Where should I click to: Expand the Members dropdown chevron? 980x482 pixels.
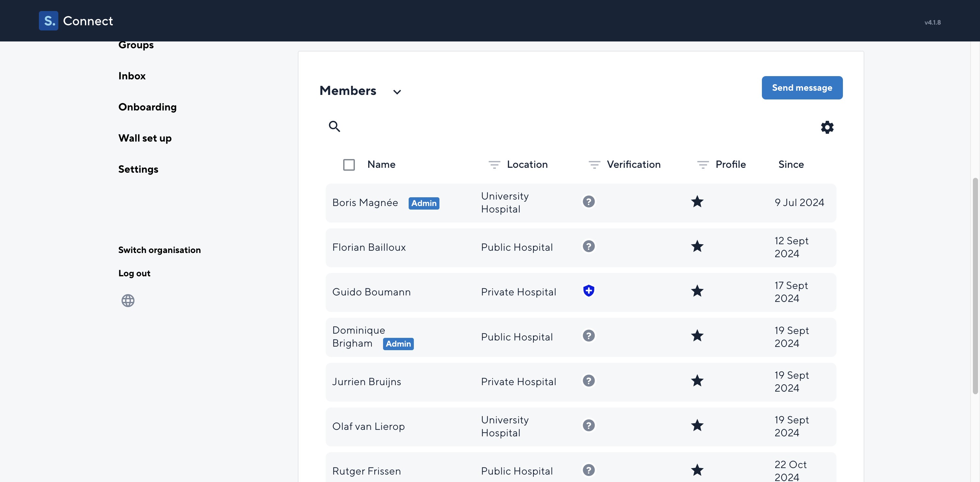point(397,92)
